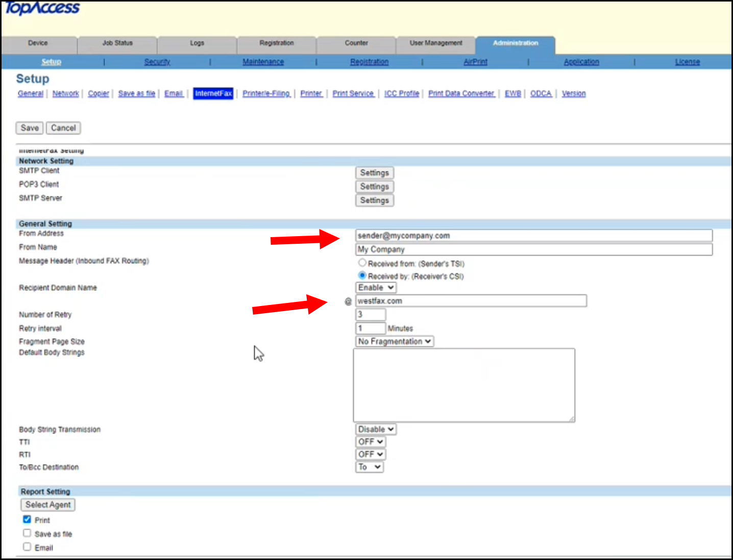This screenshot has height=560, width=733.
Task: Open the Job Status tab
Action: point(117,43)
